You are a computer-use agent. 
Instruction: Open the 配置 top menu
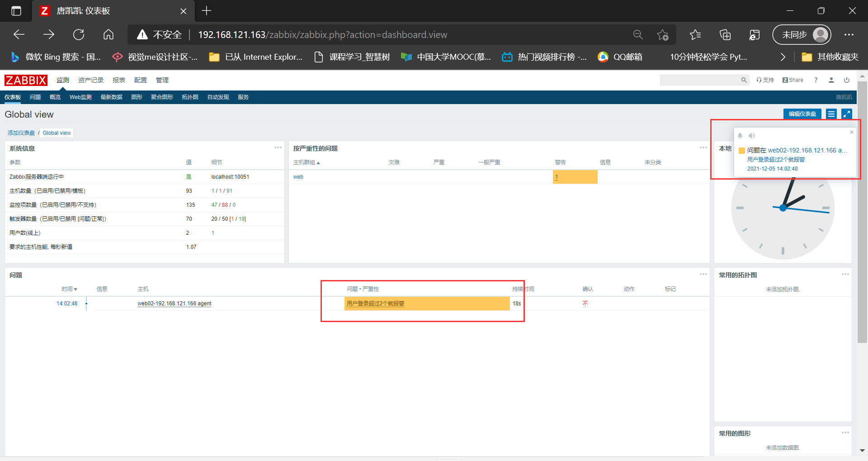(x=141, y=80)
